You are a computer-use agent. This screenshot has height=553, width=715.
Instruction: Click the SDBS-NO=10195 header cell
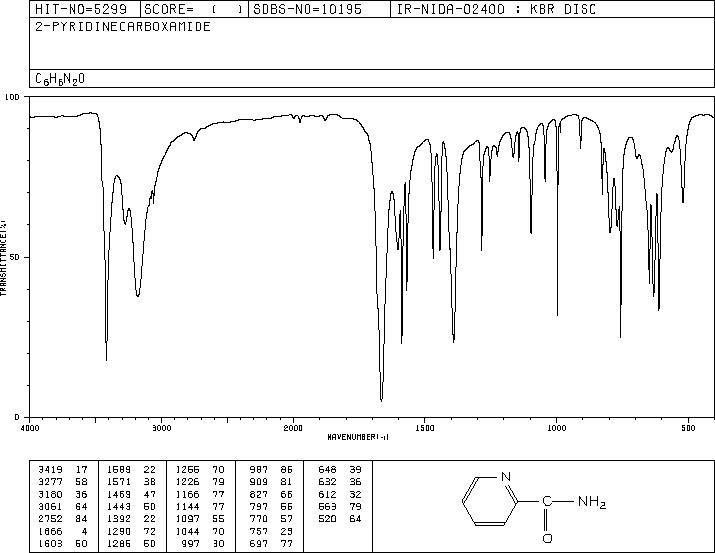[319, 9]
